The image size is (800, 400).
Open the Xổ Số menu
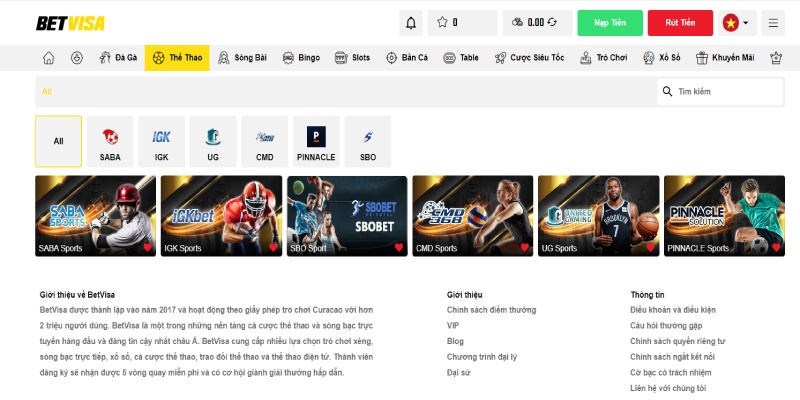coord(661,58)
